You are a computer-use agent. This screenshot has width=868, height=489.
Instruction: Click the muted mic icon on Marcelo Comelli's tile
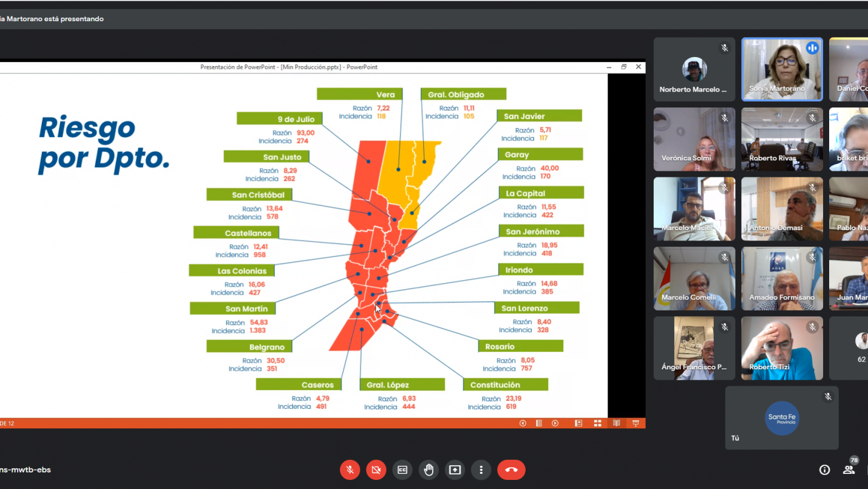coord(724,258)
